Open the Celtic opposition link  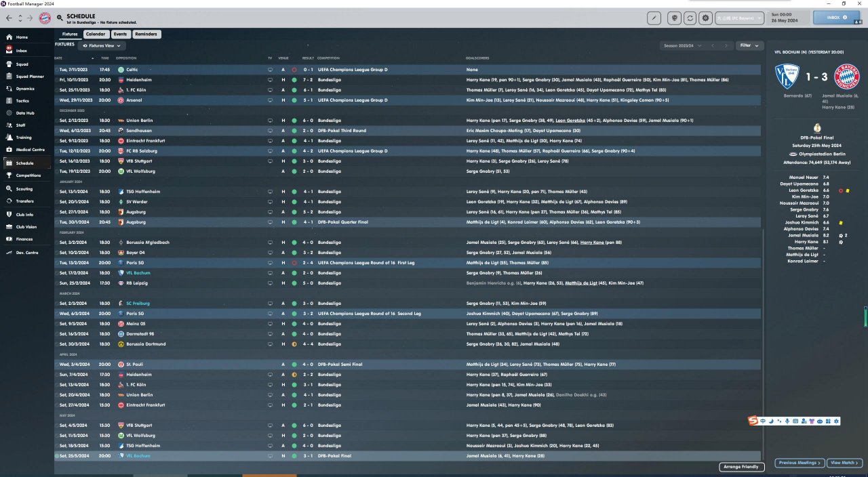coord(132,69)
